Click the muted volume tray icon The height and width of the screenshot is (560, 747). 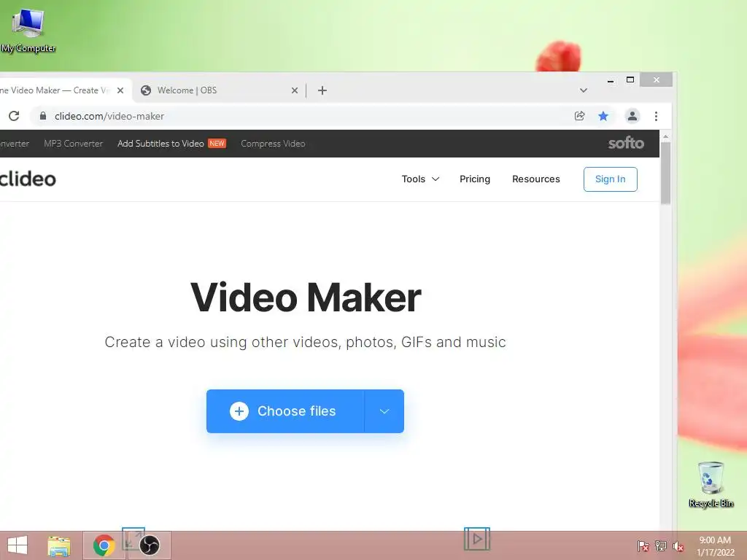coord(678,546)
